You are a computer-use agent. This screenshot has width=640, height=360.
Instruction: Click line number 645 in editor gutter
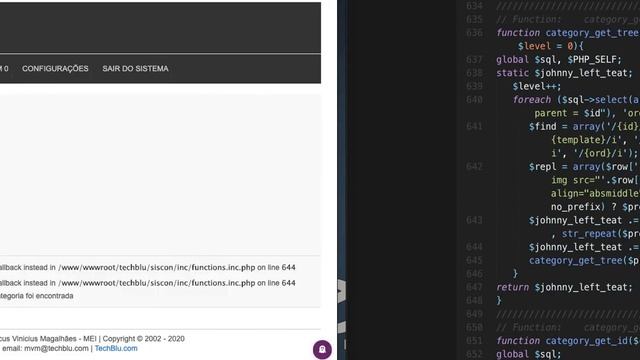point(474,260)
